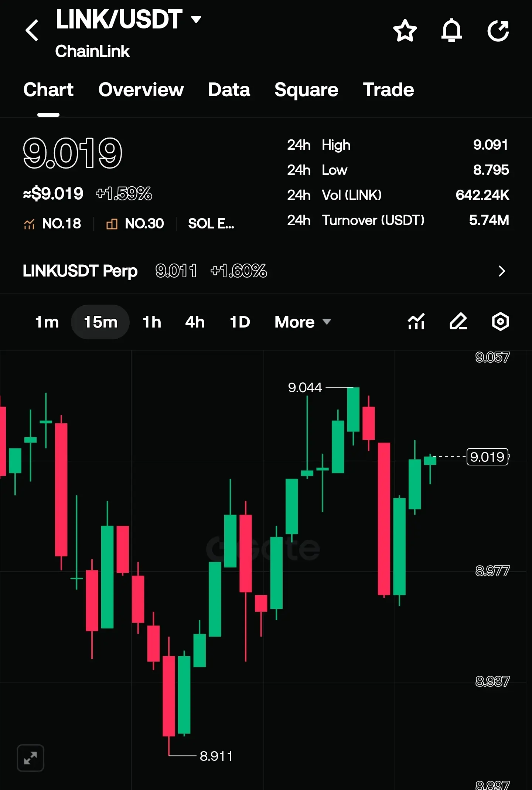Tap the 8.977 price axis label

click(492, 571)
